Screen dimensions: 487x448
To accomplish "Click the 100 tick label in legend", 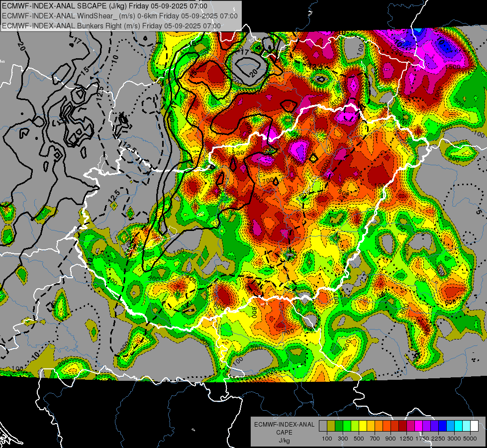I will 327,439.
